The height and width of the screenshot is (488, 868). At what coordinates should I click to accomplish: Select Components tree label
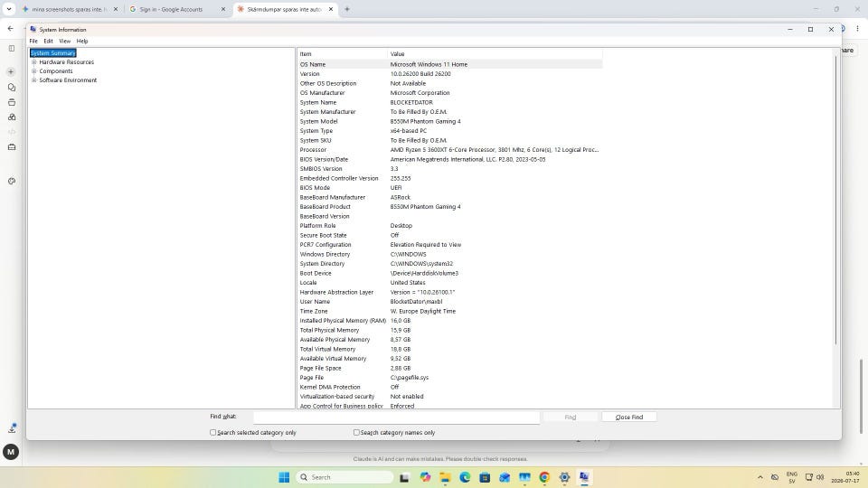pyautogui.click(x=56, y=71)
